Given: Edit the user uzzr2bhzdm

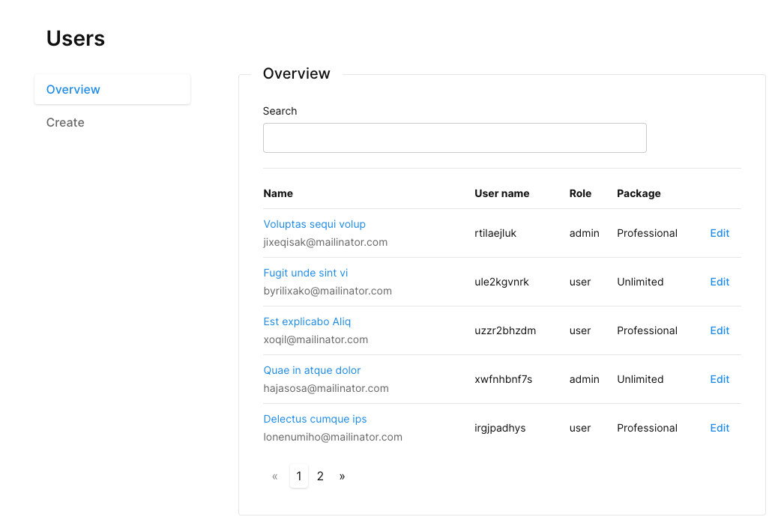Looking at the screenshot, I should 719,330.
